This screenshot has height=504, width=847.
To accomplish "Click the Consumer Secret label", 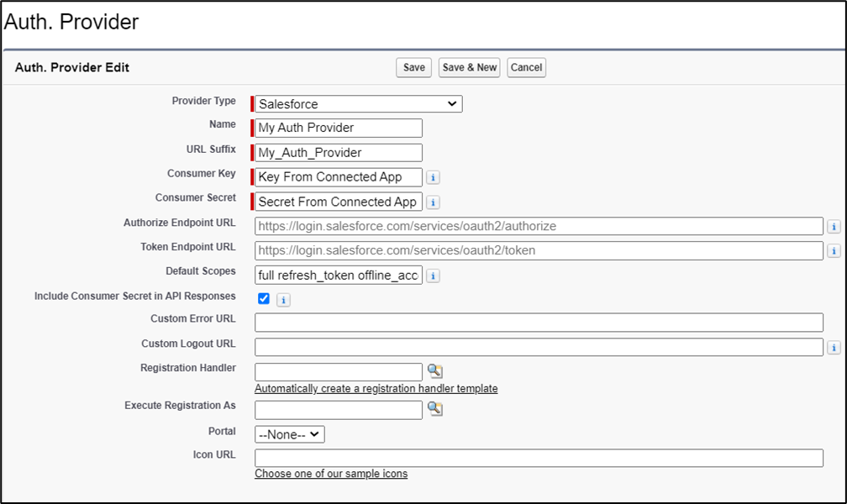I will (x=196, y=197).
